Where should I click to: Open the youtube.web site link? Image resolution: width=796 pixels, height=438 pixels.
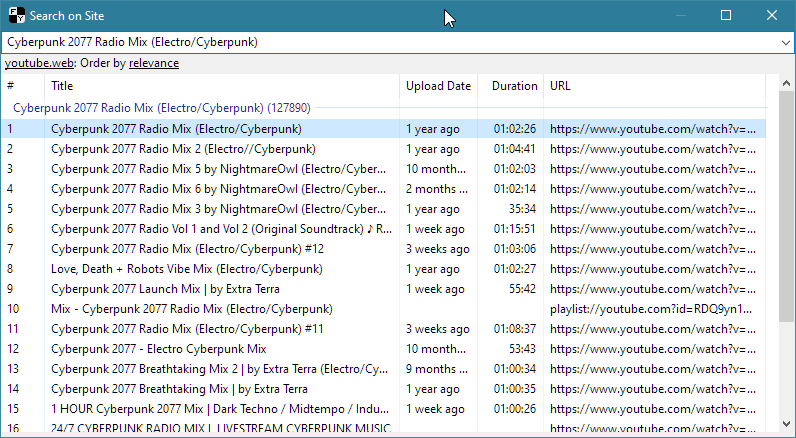[39, 63]
